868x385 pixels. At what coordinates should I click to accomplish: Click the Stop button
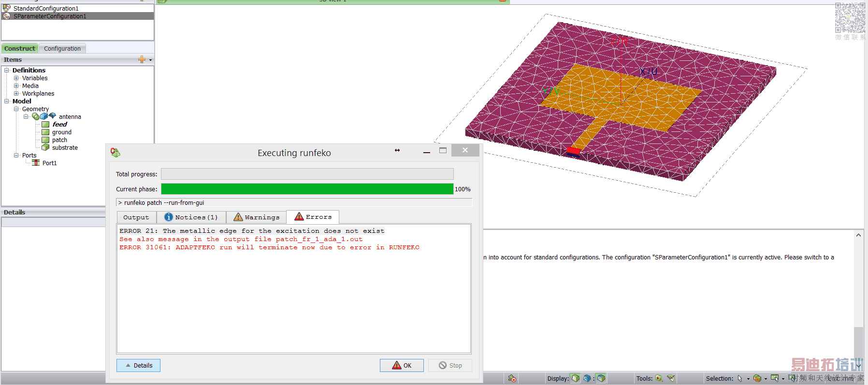click(450, 365)
